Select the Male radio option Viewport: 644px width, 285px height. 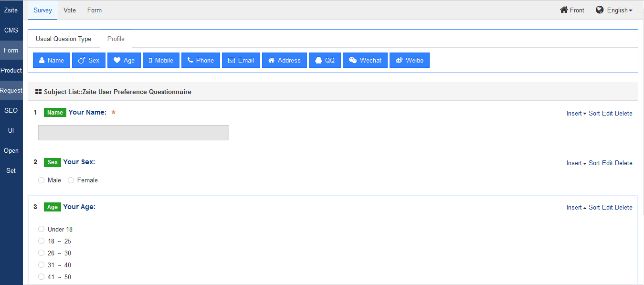[x=42, y=180]
